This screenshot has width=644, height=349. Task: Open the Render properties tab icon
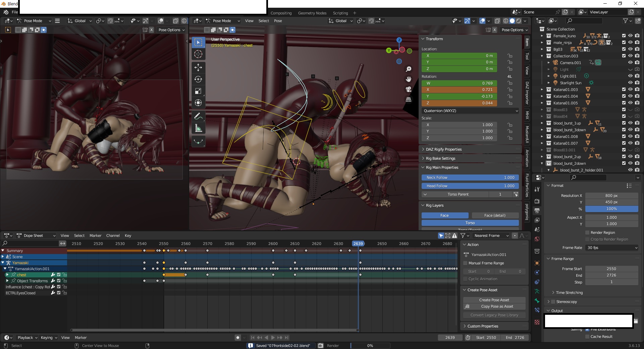[x=537, y=201]
